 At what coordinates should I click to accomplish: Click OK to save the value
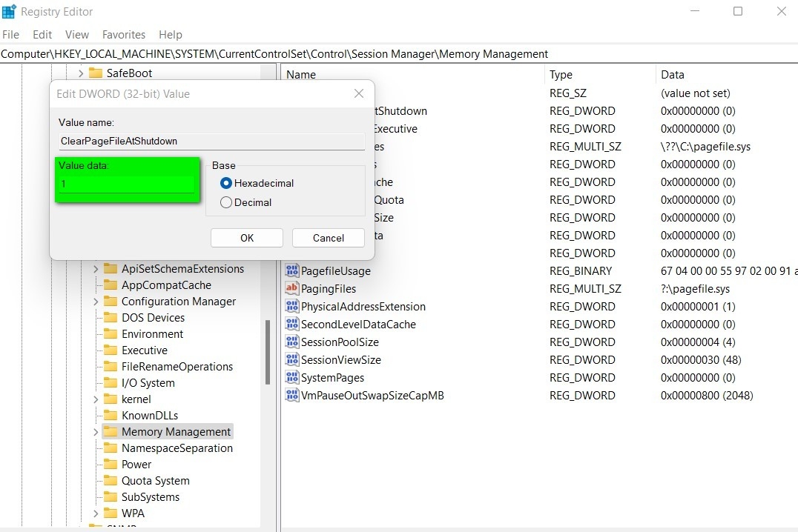coord(246,238)
